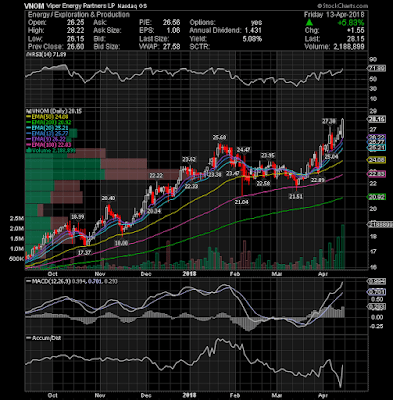Click the tall final volume bar in April

click(342, 247)
